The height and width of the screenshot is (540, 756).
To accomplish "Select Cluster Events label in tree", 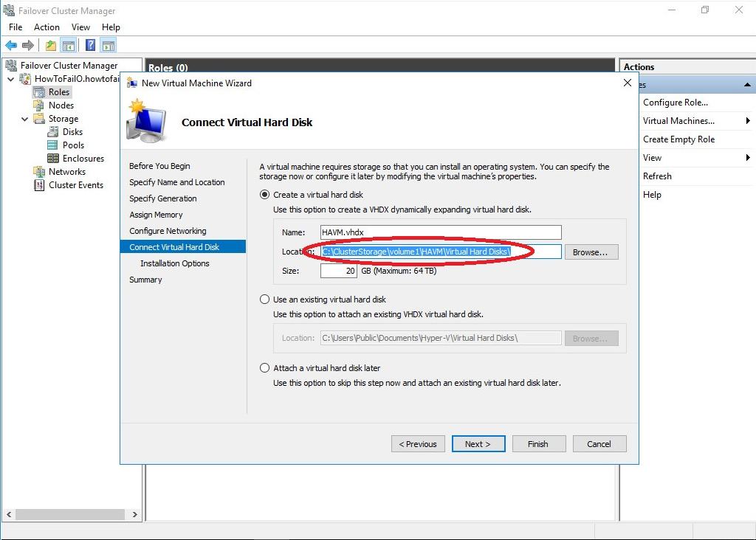I will tap(76, 185).
